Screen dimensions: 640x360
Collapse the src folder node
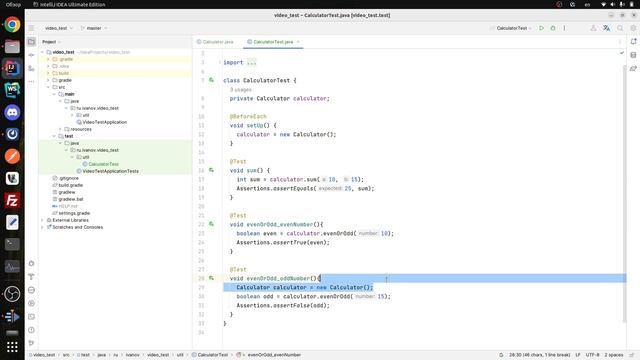click(48, 87)
